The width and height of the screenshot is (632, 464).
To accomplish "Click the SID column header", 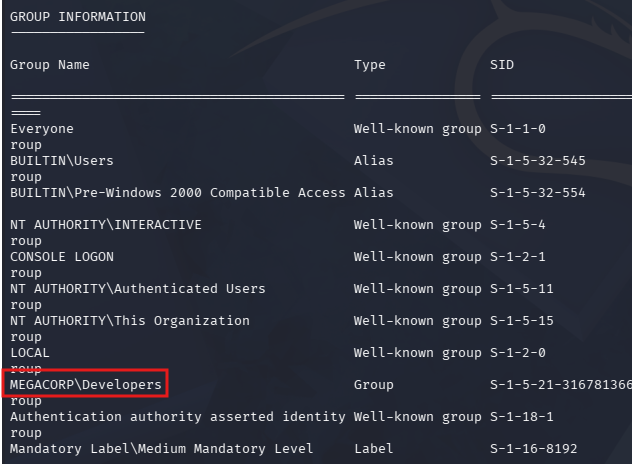I will coord(502,65).
